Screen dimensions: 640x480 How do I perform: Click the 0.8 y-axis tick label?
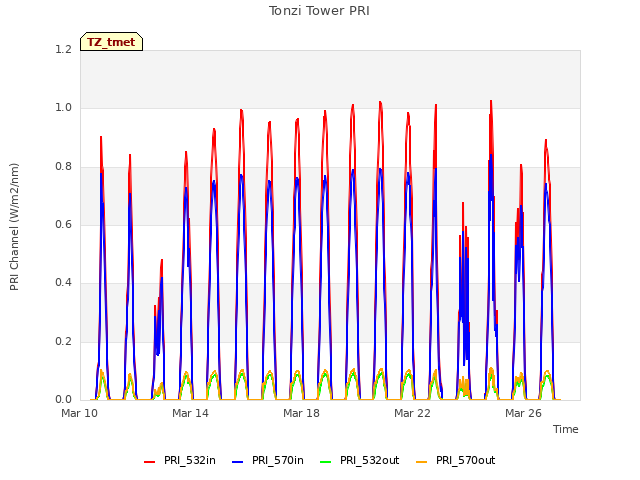[x=64, y=167]
